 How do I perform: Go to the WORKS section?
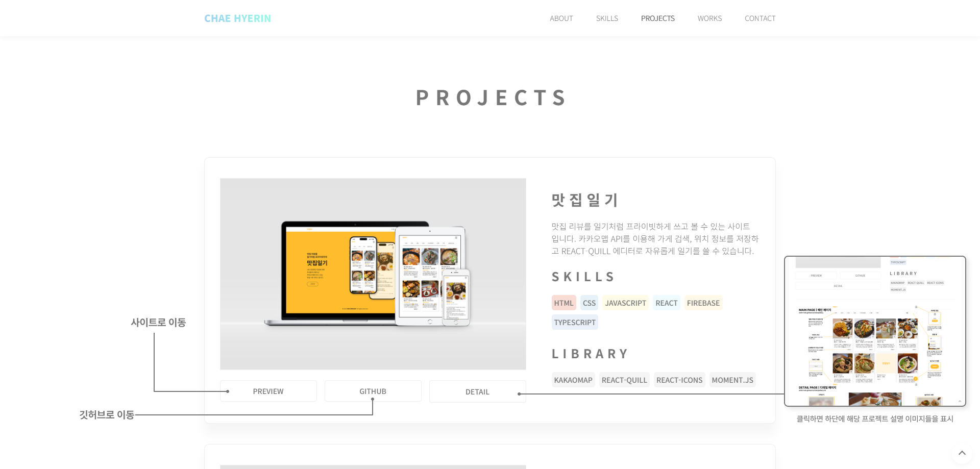point(709,18)
